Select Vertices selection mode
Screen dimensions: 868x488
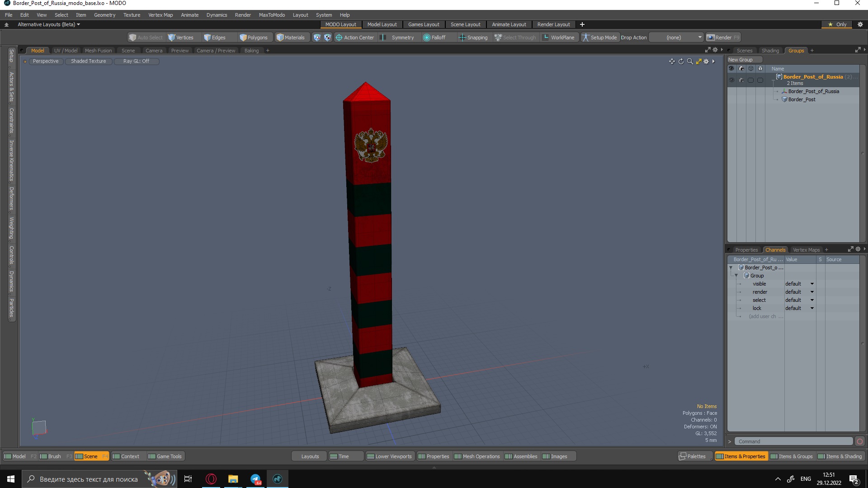coord(180,38)
